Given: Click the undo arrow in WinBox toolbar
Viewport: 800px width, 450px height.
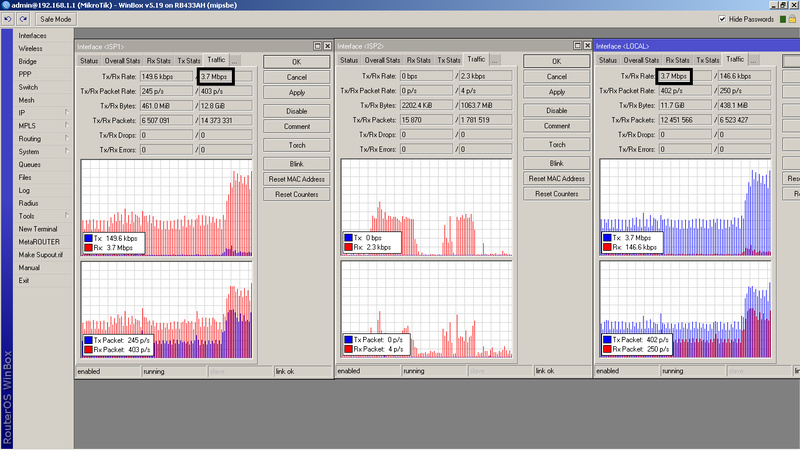Looking at the screenshot, I should 8,19.
